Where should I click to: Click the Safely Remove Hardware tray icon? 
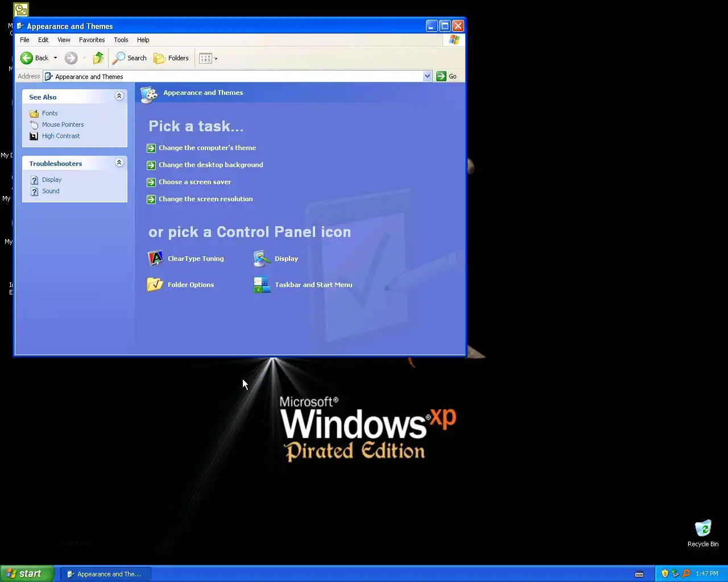point(675,573)
